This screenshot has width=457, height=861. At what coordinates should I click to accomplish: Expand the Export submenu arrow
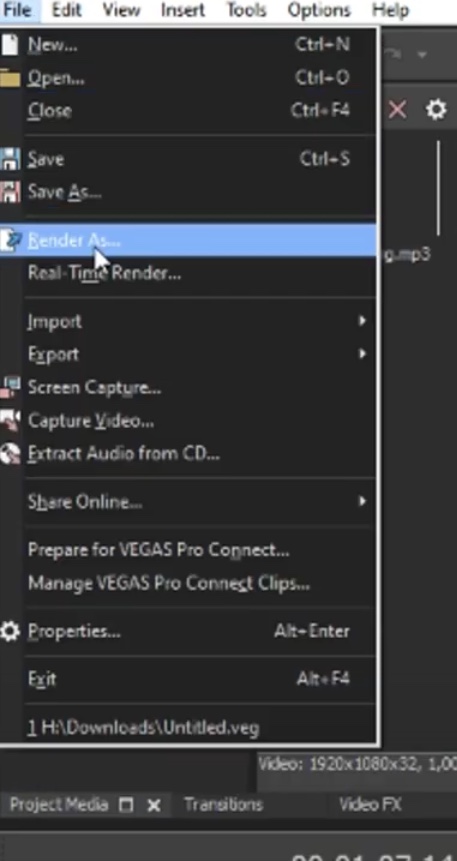362,354
